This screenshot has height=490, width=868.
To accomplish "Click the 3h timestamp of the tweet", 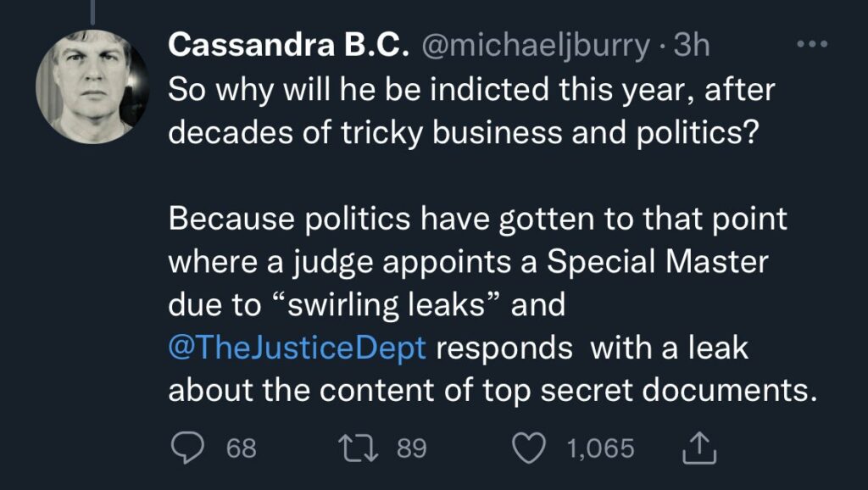I will pyautogui.click(x=690, y=46).
